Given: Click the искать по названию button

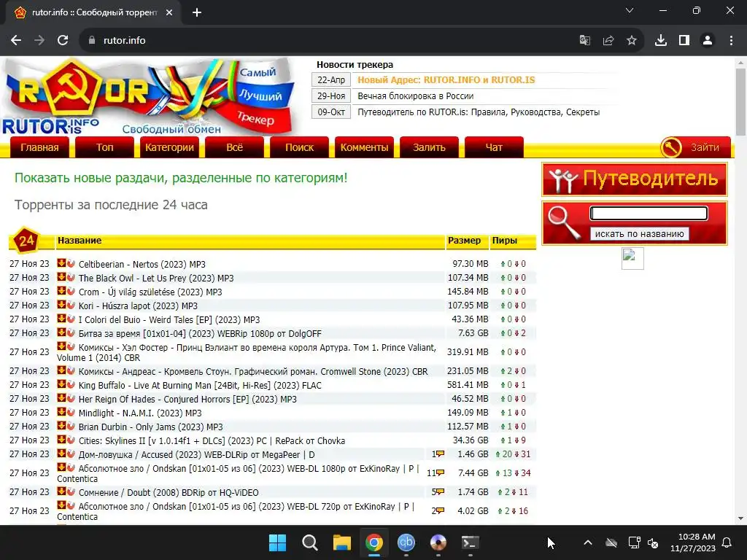Looking at the screenshot, I should [x=639, y=234].
